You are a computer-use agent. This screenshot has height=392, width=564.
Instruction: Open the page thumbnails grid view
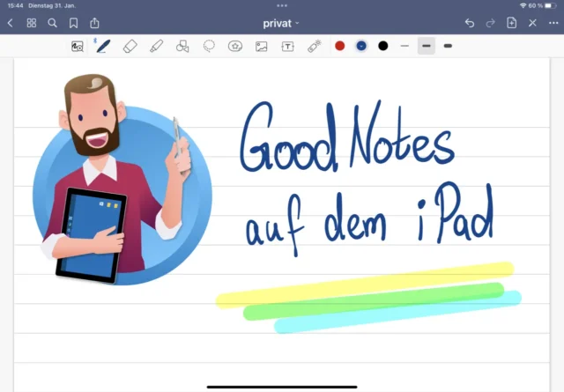pyautogui.click(x=32, y=22)
